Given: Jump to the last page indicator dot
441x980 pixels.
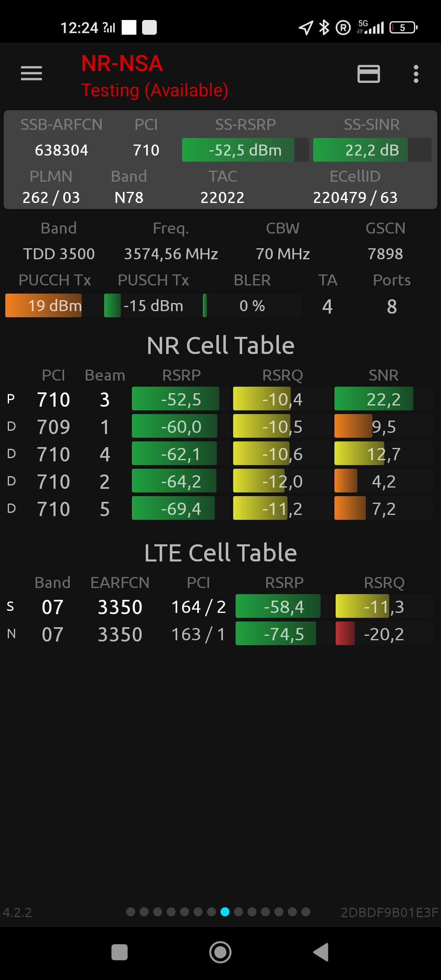Looking at the screenshot, I should [306, 912].
